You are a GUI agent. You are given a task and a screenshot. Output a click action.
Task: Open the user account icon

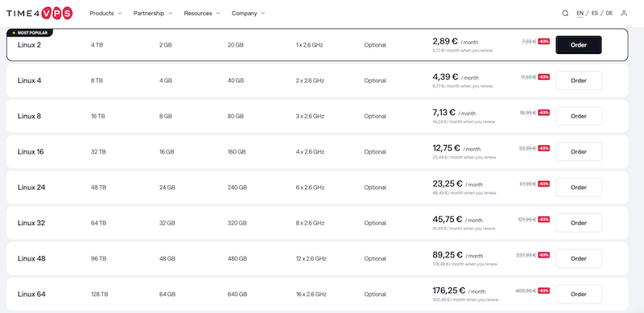624,13
